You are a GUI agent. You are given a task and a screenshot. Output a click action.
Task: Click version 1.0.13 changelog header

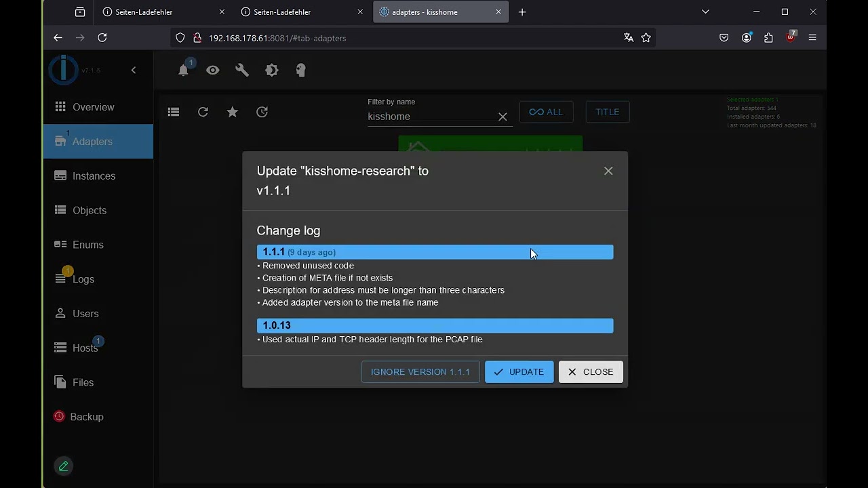click(x=435, y=325)
